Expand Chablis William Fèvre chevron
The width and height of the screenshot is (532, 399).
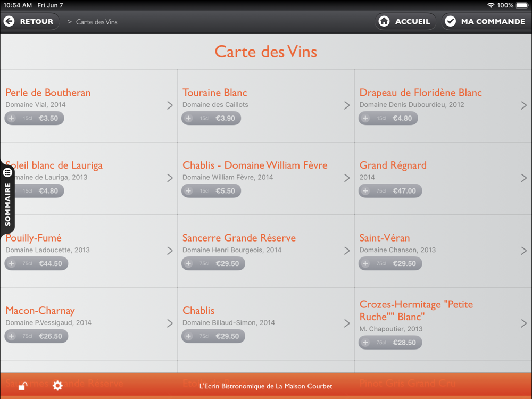pyautogui.click(x=347, y=178)
